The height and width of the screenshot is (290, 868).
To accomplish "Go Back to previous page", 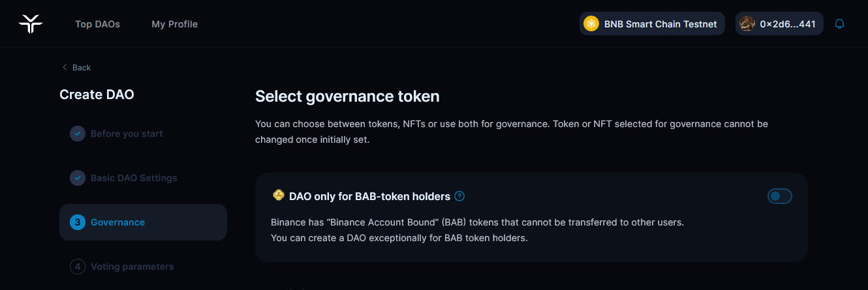I will tap(82, 68).
